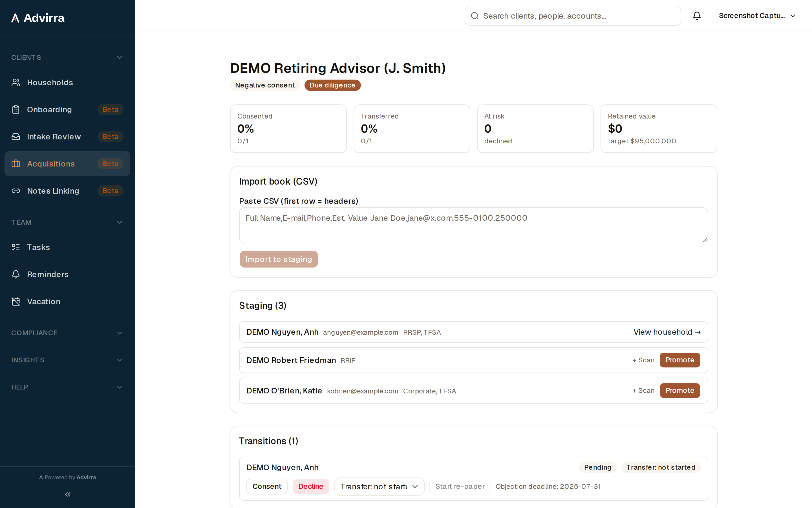Promote DEMO O'Brien, Katie
Viewport: 812px width, 508px height.
coord(679,390)
